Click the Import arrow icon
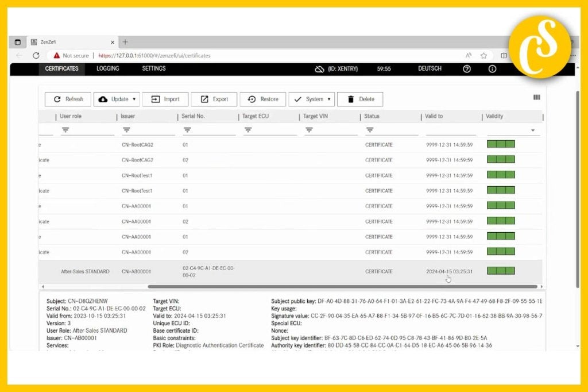 click(x=155, y=99)
